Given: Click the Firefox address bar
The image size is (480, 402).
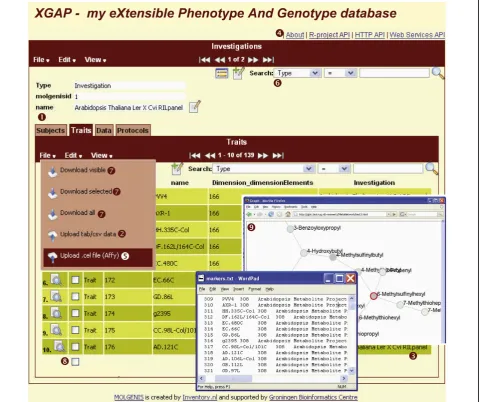Looking at the screenshot, I should [339, 214].
